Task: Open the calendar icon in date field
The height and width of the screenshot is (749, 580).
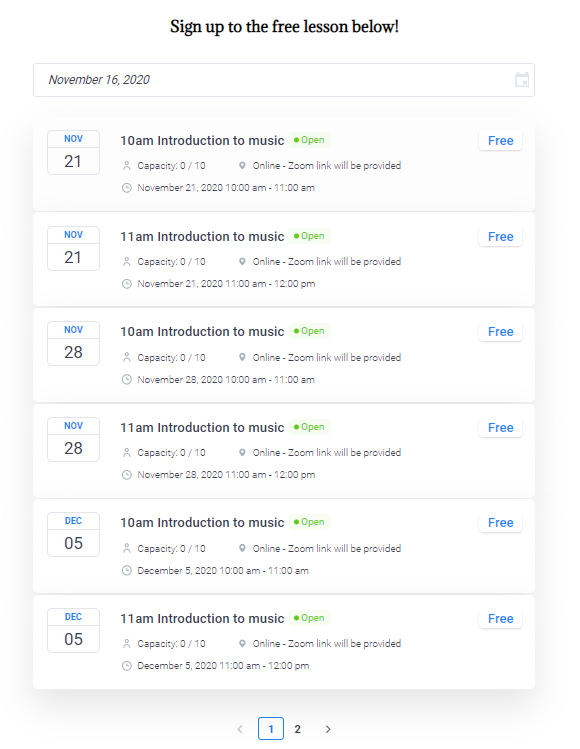Action: click(x=522, y=80)
